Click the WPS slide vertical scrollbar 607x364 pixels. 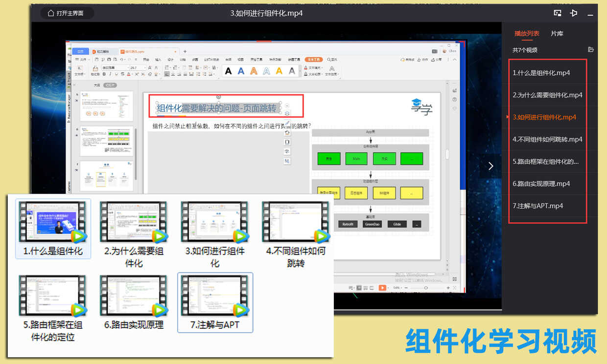446,154
